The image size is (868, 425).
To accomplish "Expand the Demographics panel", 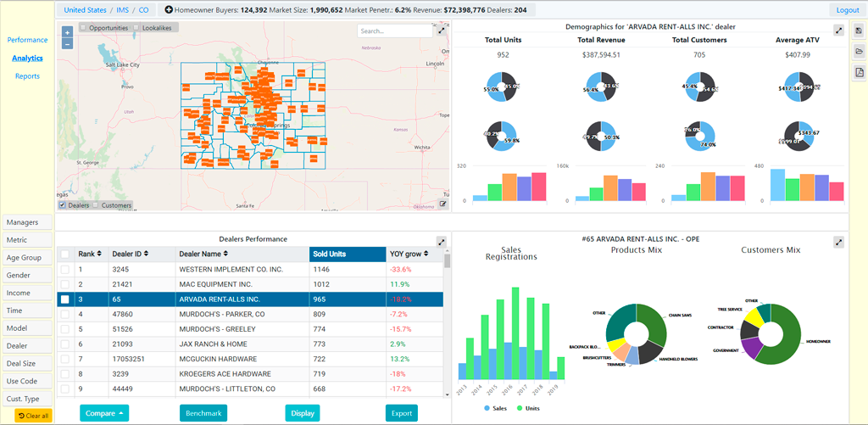I will pos(838,31).
